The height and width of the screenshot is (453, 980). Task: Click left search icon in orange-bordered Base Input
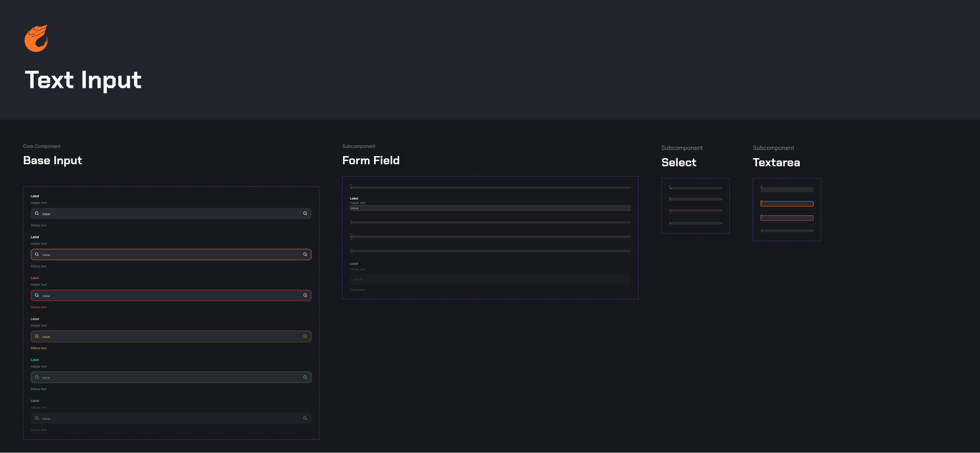point(37,255)
